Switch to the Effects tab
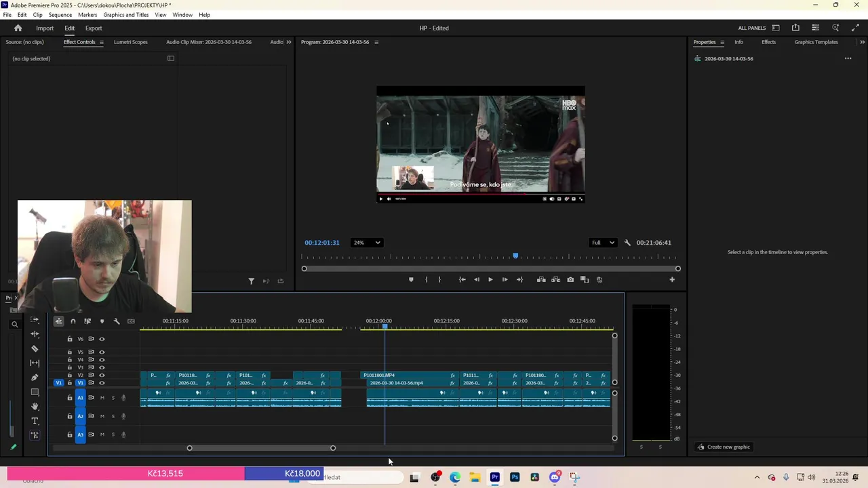 pyautogui.click(x=768, y=42)
